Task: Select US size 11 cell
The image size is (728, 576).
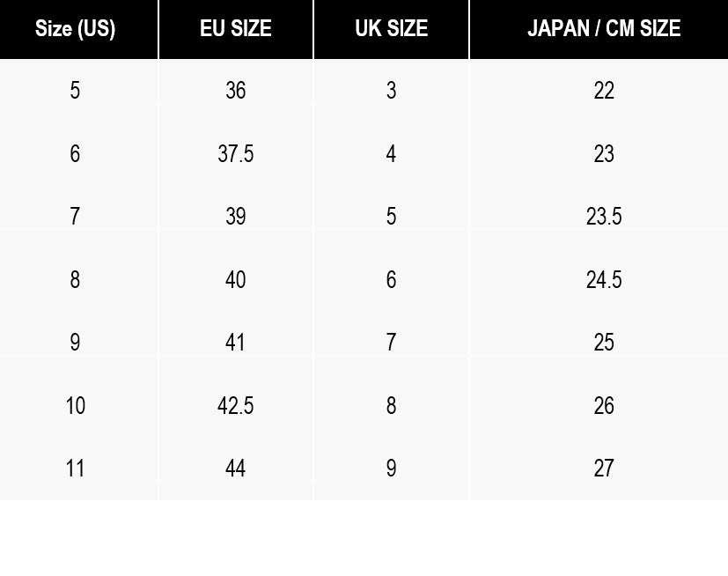Action: 75,469
